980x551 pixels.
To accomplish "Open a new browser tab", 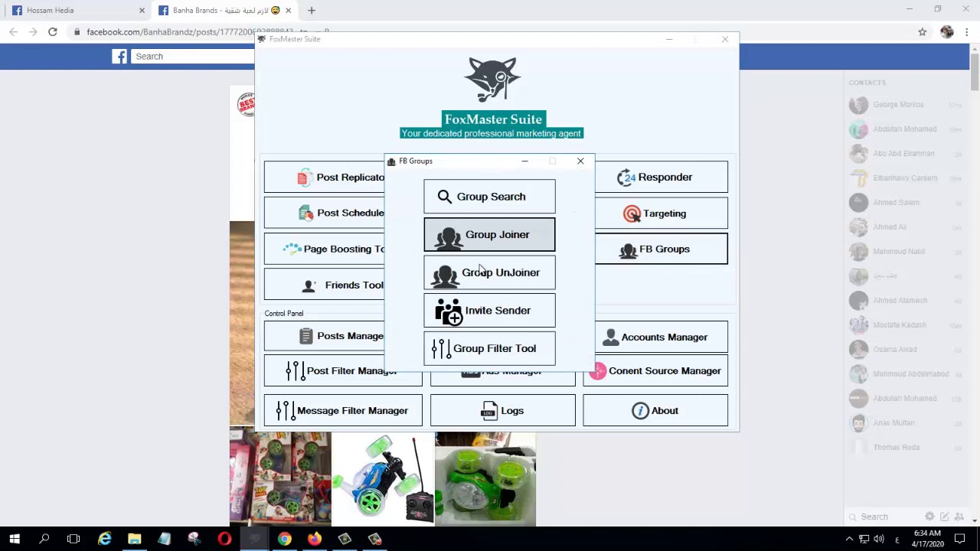I will coord(312,11).
